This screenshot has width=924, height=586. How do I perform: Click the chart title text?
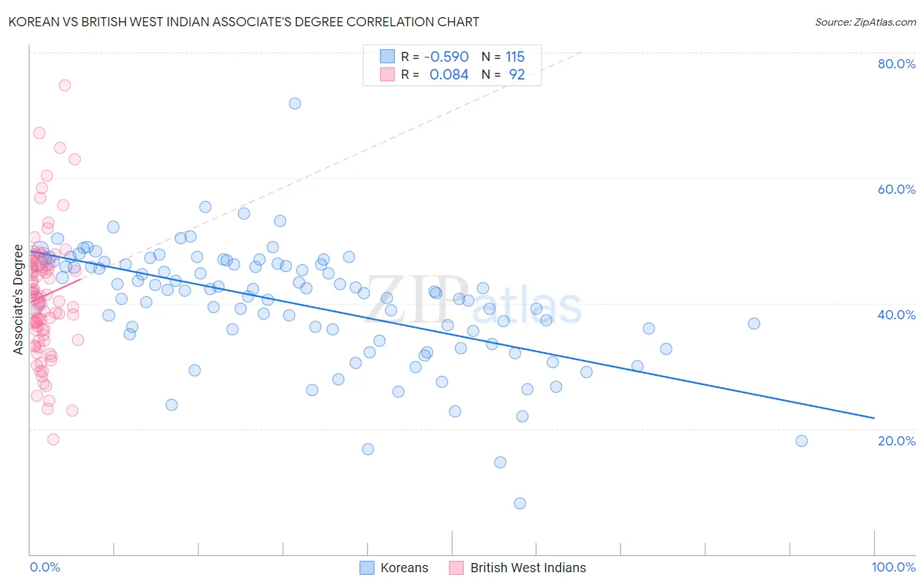click(244, 22)
